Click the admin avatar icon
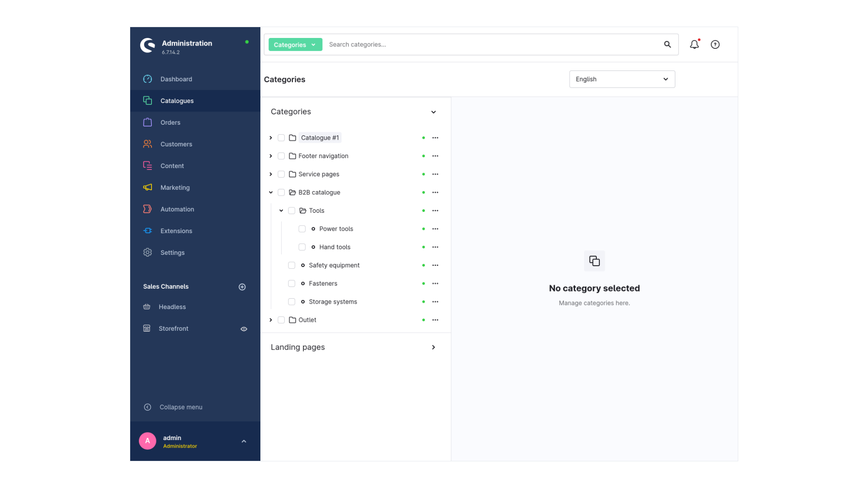This screenshot has width=868, height=488. pos(147,441)
